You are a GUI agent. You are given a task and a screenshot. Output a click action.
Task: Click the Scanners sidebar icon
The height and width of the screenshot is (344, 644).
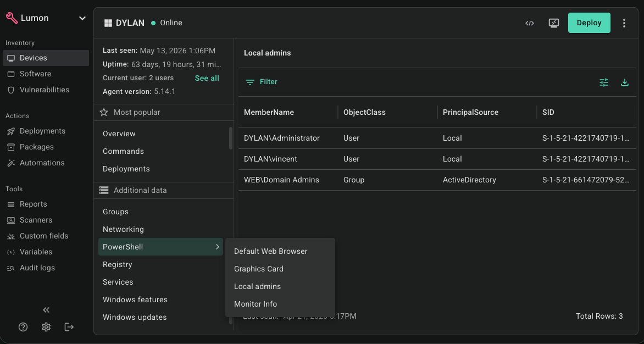[11, 220]
